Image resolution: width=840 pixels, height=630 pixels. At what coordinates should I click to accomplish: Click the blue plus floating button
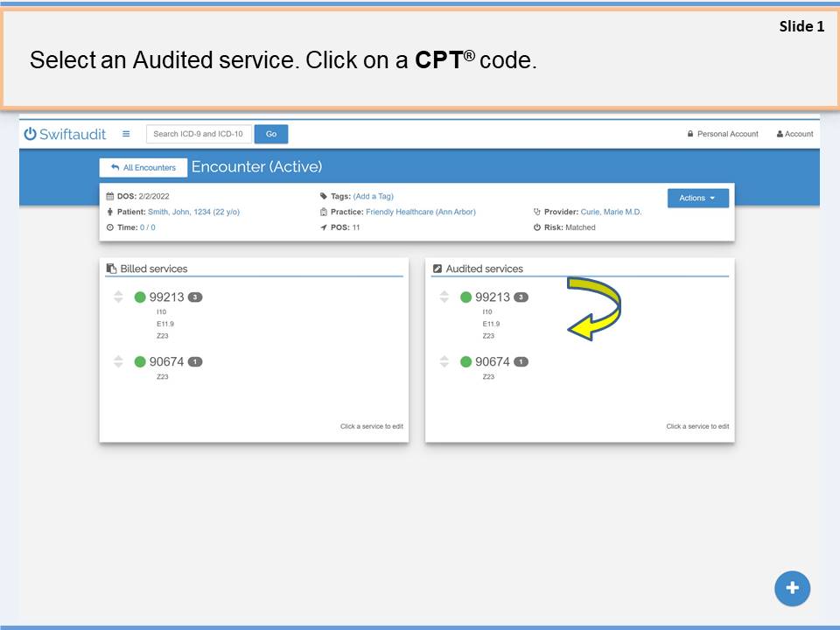click(792, 588)
